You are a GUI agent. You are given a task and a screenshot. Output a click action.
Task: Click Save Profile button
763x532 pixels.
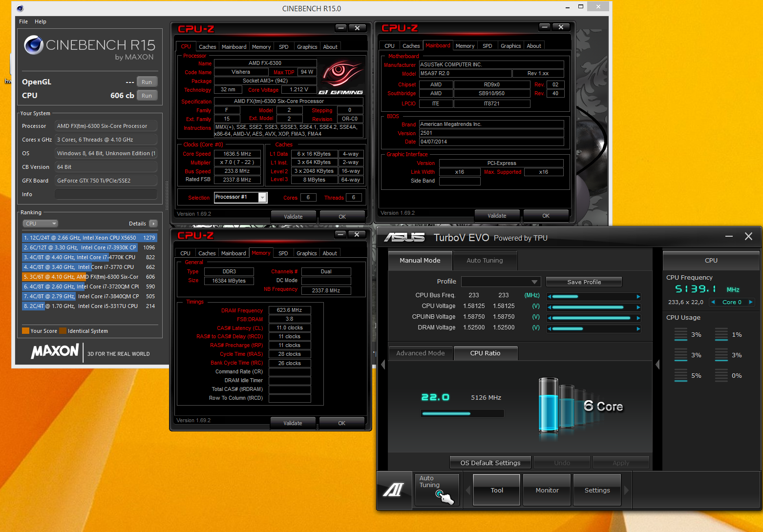pyautogui.click(x=584, y=282)
